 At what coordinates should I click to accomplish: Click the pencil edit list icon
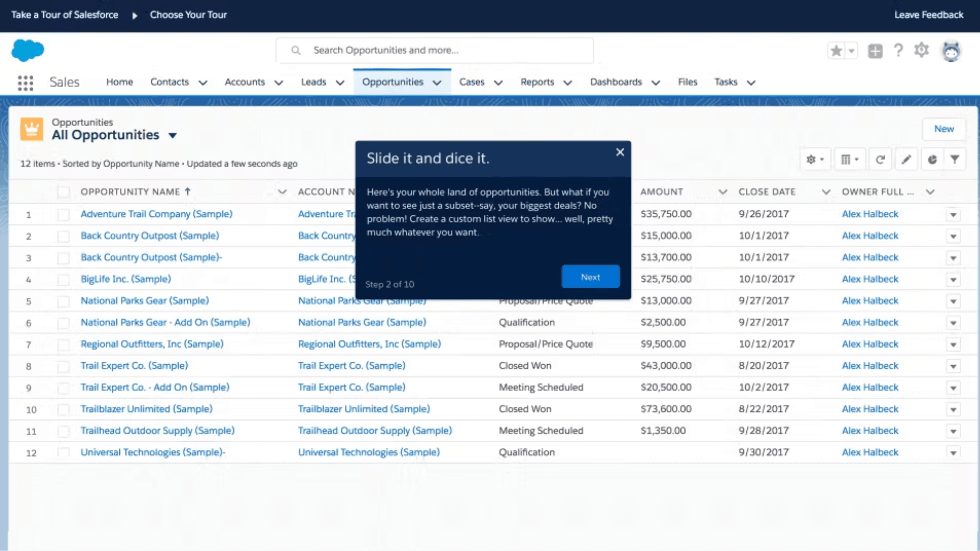coord(906,160)
